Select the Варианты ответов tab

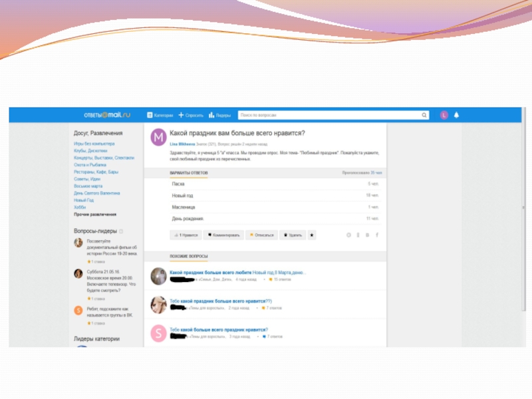point(189,173)
